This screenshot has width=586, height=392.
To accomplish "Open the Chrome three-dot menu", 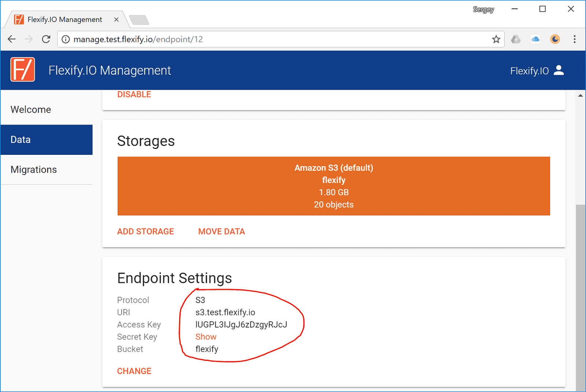I will [x=574, y=39].
